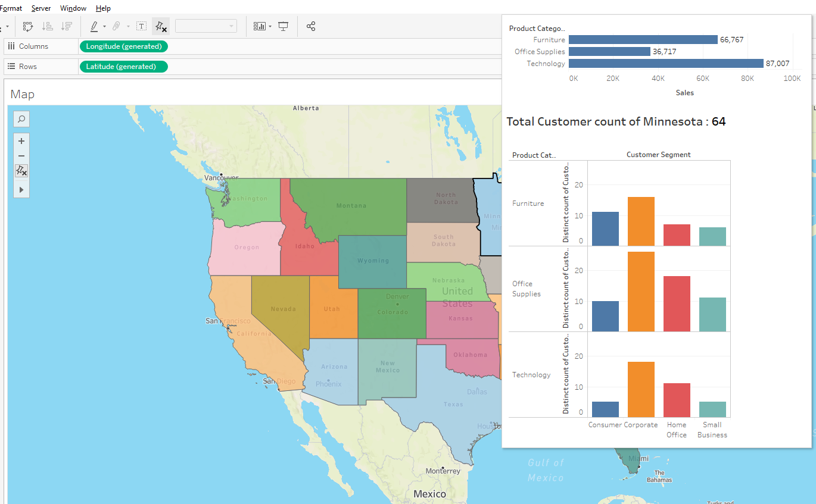Toggle the pin on the map controls
Screen dimensions: 816x504
21,171
